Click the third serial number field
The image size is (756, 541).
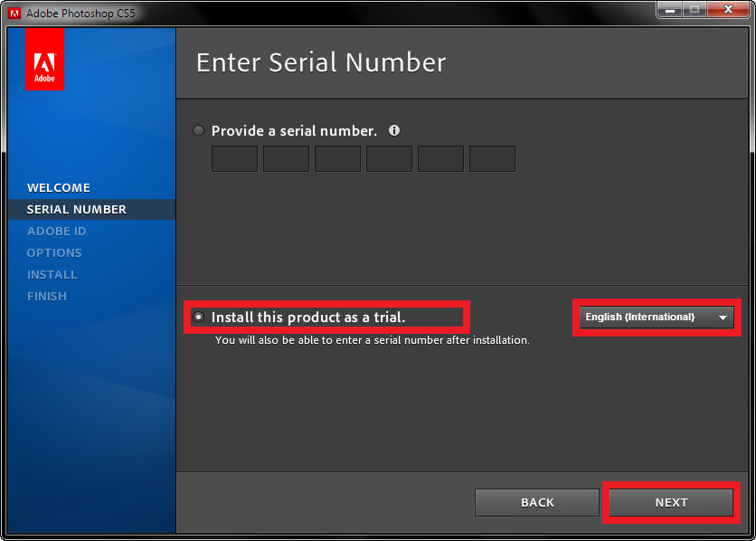(337, 159)
